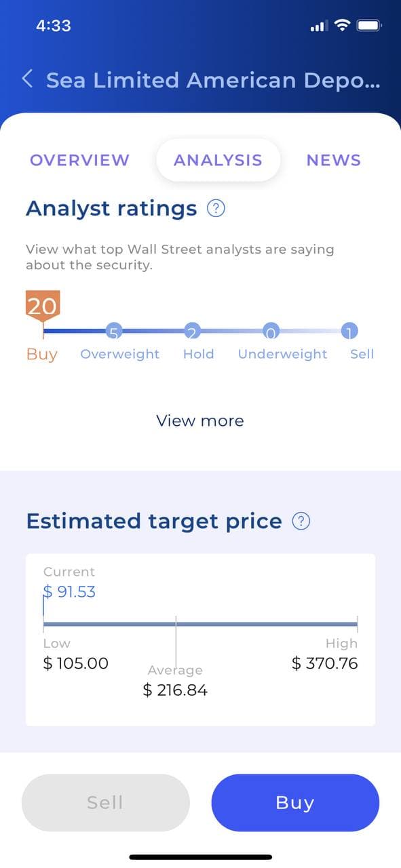Tap the Wi-Fi status icon
This screenshot has width=401, height=868.
pyautogui.click(x=343, y=26)
